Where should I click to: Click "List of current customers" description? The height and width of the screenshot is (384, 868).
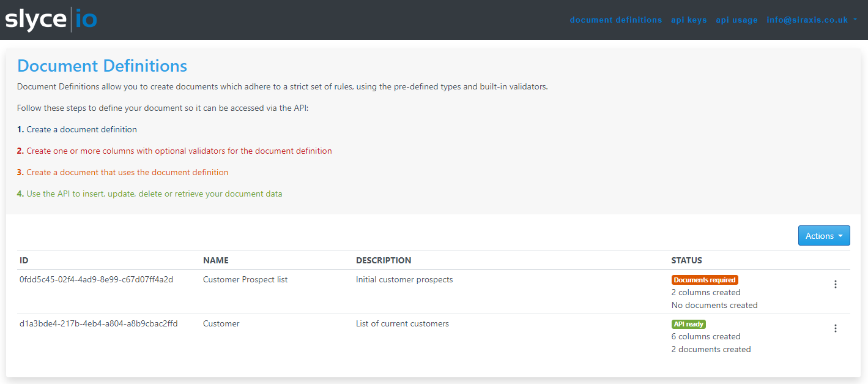[x=402, y=323]
